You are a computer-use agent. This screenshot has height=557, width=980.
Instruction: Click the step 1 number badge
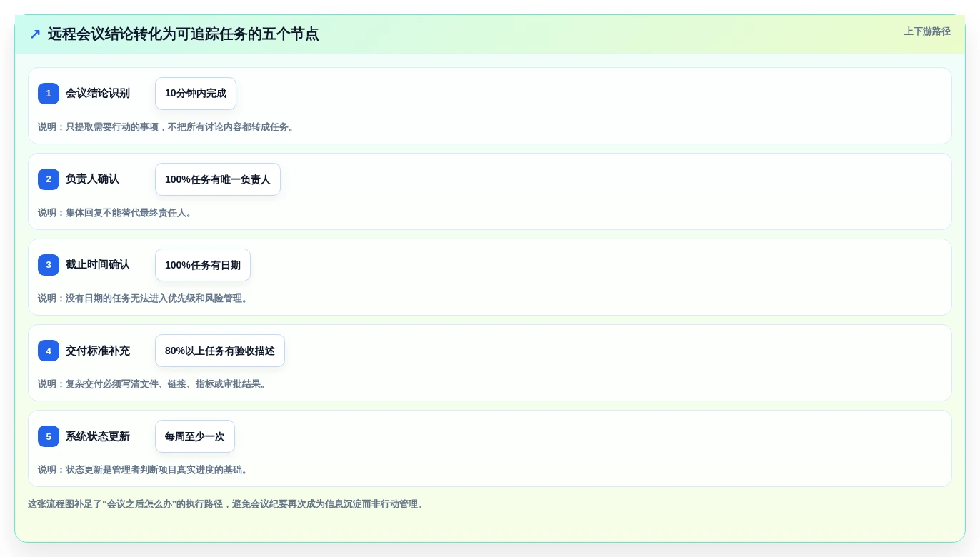point(49,94)
